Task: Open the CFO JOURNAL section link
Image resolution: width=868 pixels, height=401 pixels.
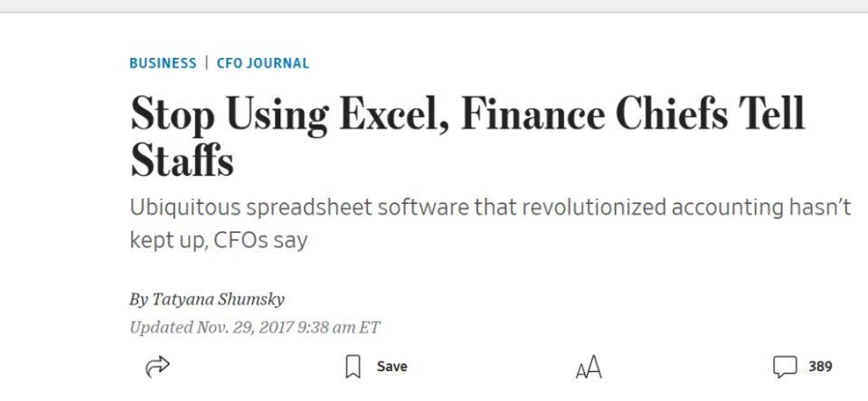Action: click(263, 63)
